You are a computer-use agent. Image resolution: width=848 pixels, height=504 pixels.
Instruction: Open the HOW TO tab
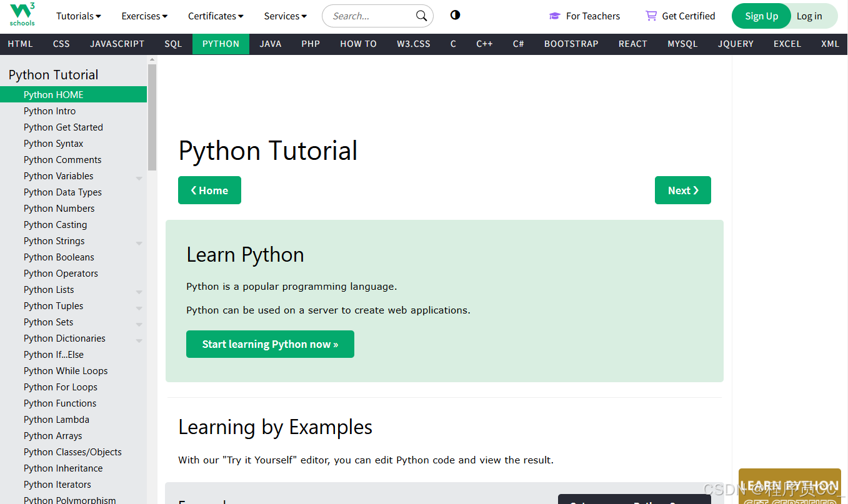tap(358, 44)
